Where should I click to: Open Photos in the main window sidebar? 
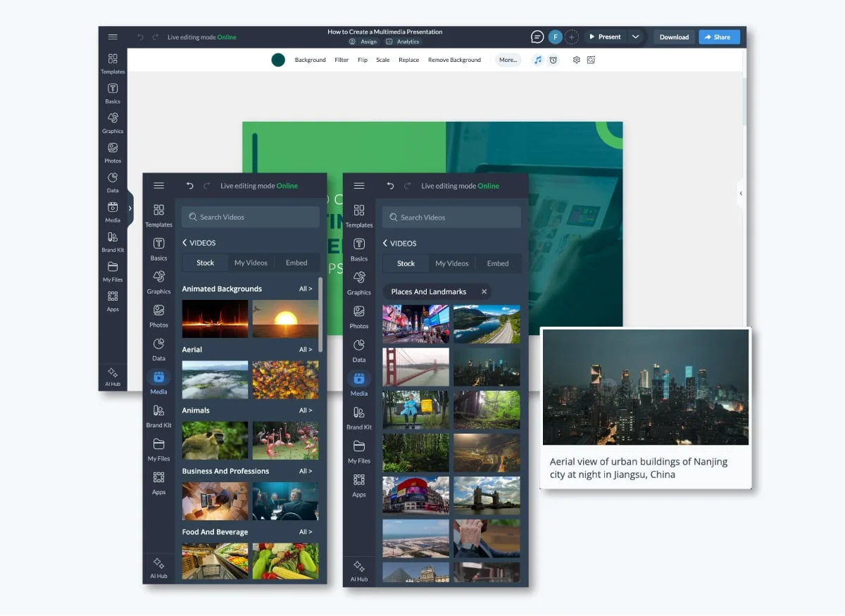click(113, 151)
